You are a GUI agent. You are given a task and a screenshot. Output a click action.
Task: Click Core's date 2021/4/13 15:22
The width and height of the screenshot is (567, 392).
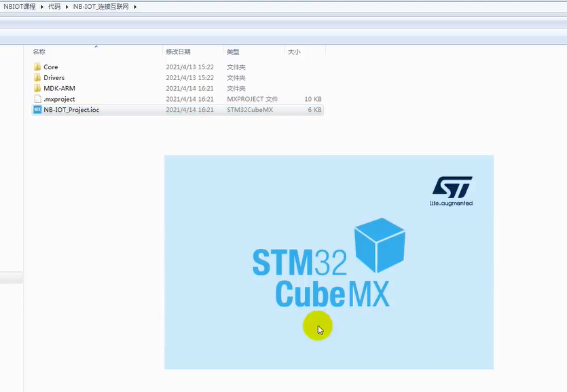tap(190, 67)
